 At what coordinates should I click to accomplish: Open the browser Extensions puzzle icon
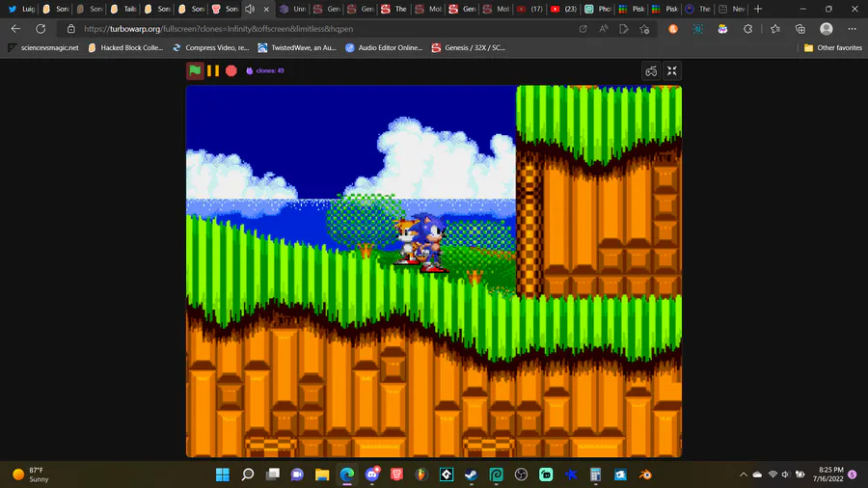click(747, 29)
